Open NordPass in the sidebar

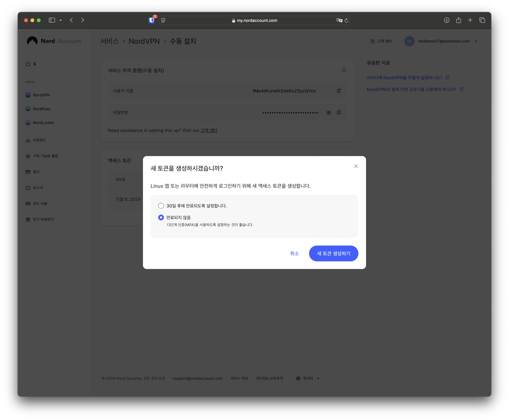coord(42,109)
